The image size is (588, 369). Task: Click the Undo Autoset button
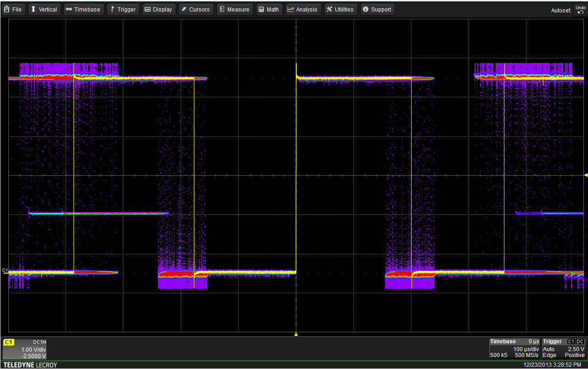(581, 9)
